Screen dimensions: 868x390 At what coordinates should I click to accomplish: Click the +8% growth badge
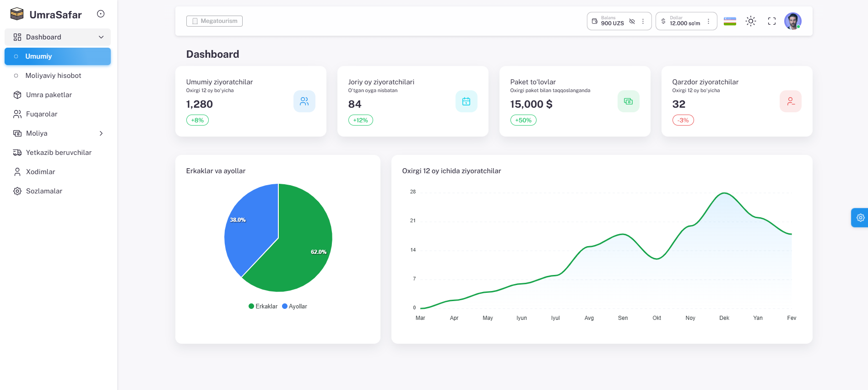click(x=197, y=120)
